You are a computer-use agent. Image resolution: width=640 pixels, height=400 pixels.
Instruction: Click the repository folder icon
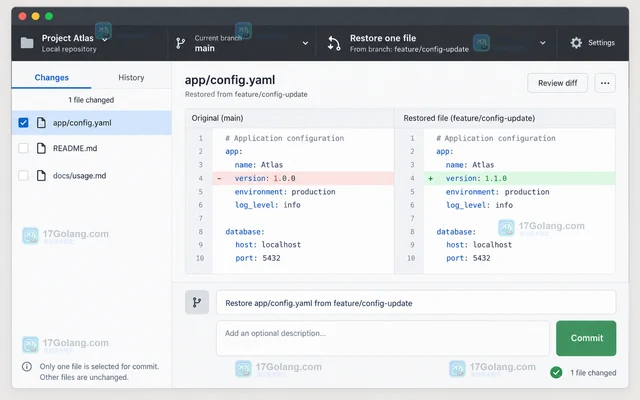27,43
